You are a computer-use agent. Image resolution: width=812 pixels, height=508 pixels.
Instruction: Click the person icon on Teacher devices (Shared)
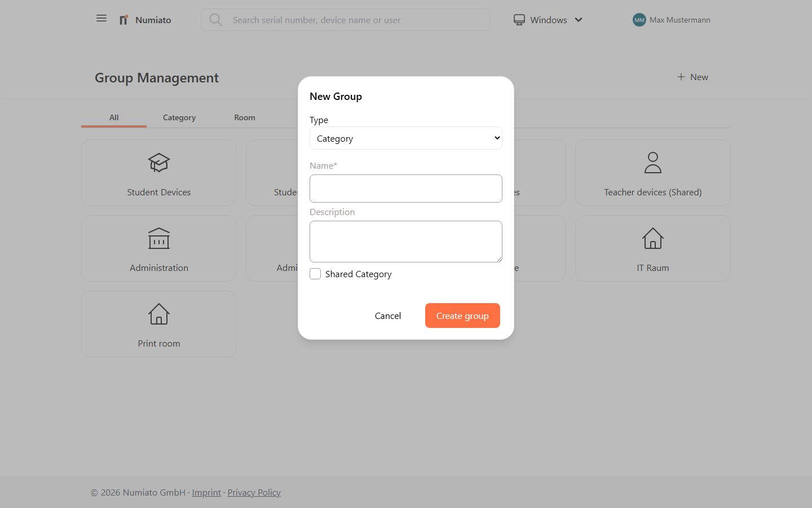tap(652, 163)
